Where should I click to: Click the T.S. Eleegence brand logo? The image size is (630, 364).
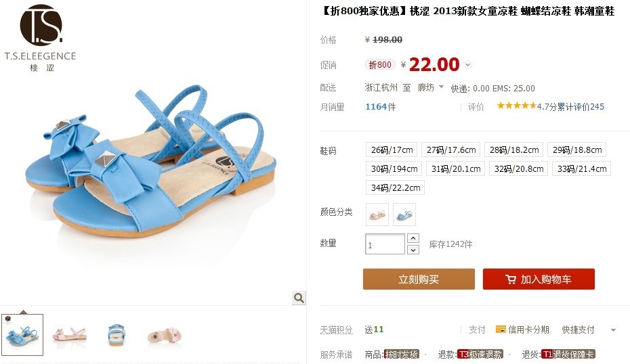click(40, 38)
